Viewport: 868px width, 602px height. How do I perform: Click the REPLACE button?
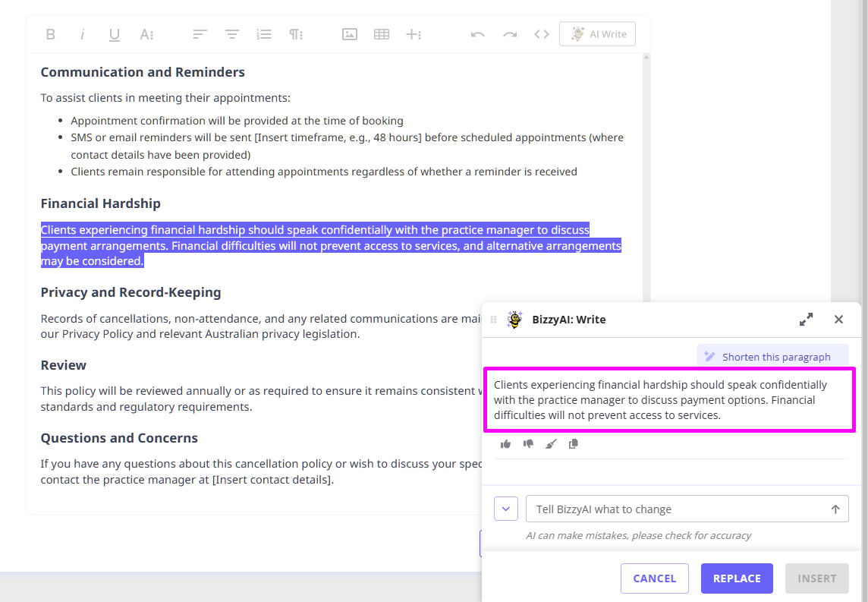coord(737,578)
